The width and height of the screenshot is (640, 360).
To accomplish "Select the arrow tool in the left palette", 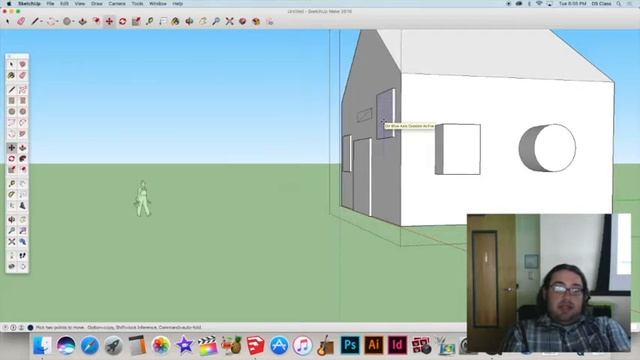I will tap(11, 64).
